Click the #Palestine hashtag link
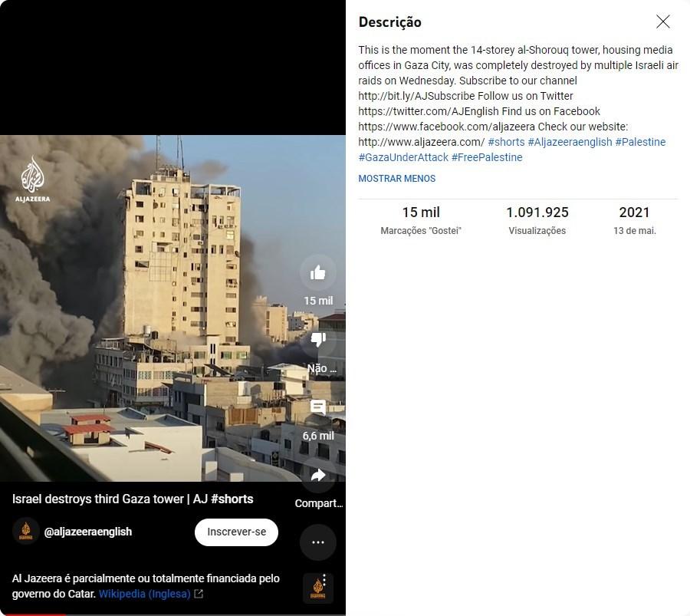This screenshot has height=616, width=690. pos(640,142)
